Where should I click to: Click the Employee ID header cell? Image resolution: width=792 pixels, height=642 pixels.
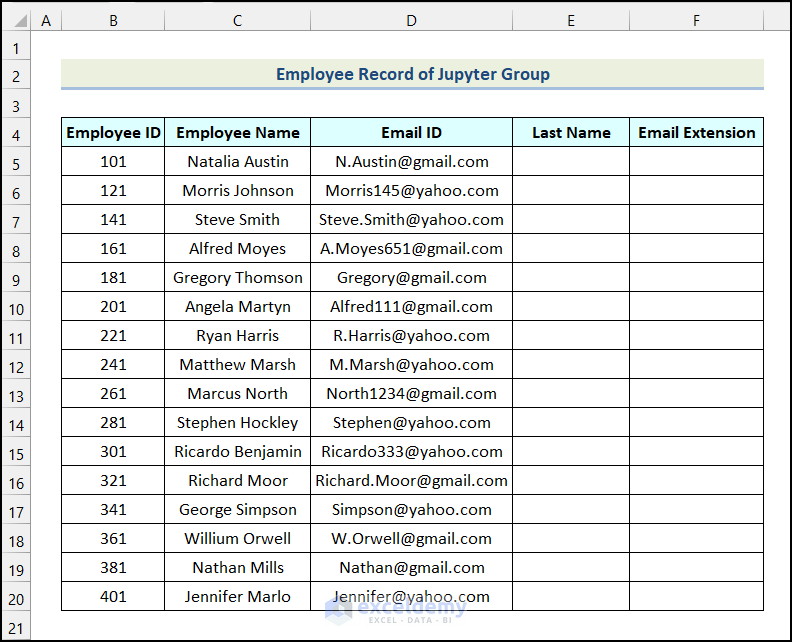(x=113, y=132)
